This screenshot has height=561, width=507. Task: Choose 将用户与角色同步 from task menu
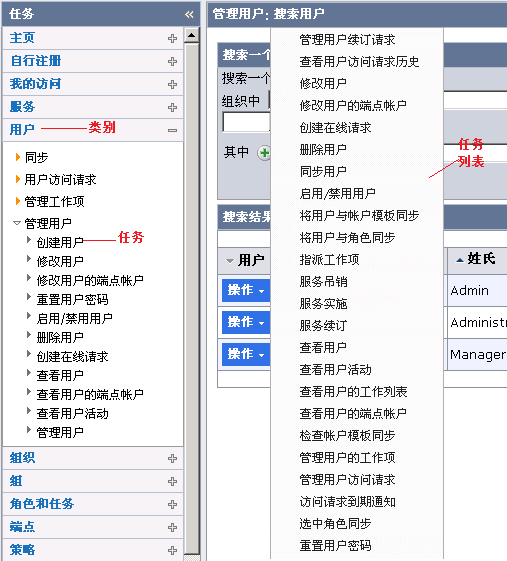coord(347,237)
